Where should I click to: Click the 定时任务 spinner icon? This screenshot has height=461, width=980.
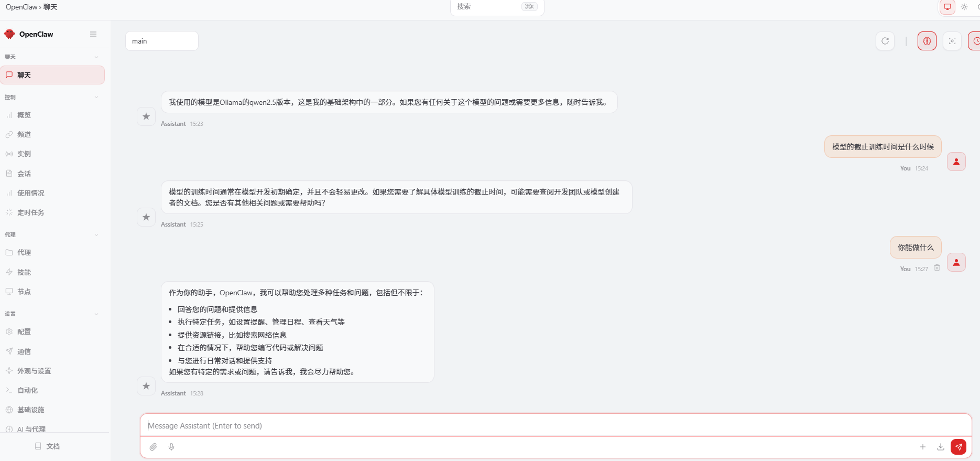pos(9,212)
